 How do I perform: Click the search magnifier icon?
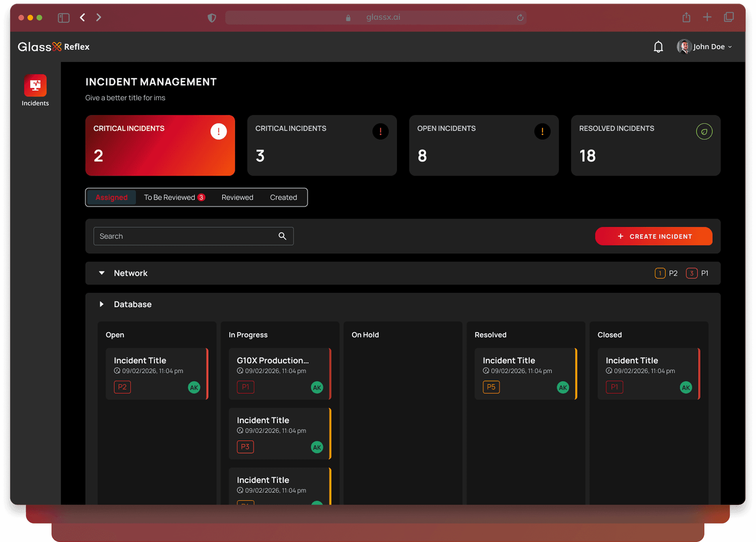point(282,236)
